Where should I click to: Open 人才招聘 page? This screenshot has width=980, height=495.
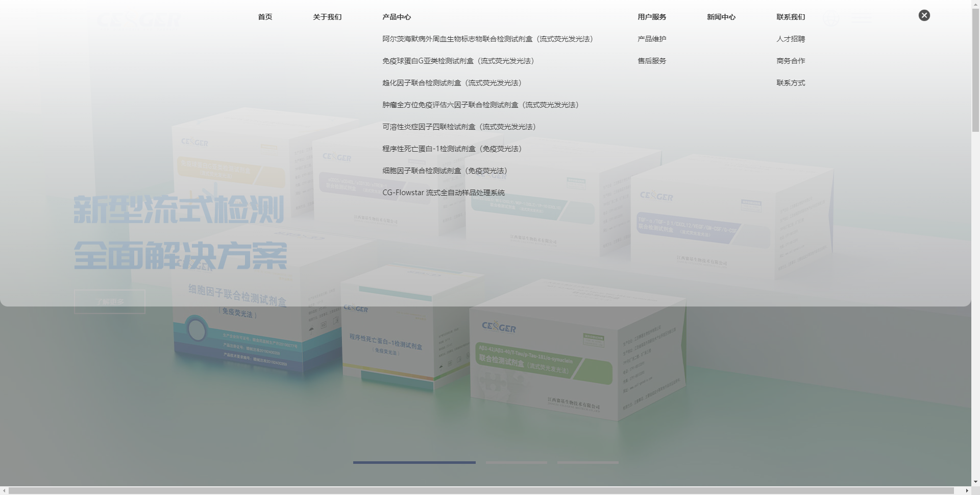pos(791,39)
